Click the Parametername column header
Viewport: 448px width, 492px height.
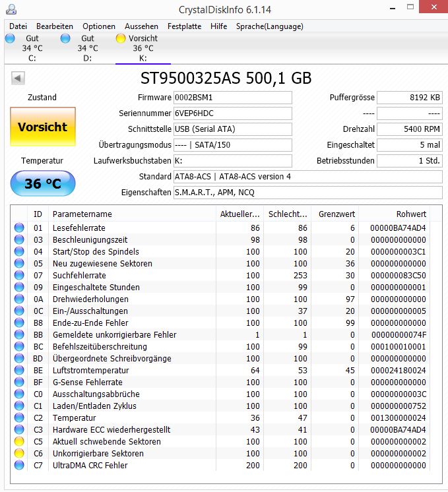(x=132, y=214)
